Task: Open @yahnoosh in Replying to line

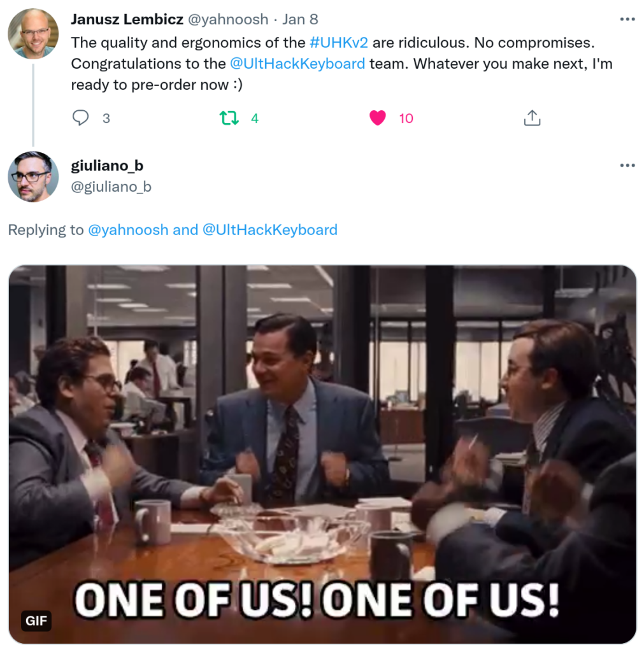Action: (x=128, y=230)
